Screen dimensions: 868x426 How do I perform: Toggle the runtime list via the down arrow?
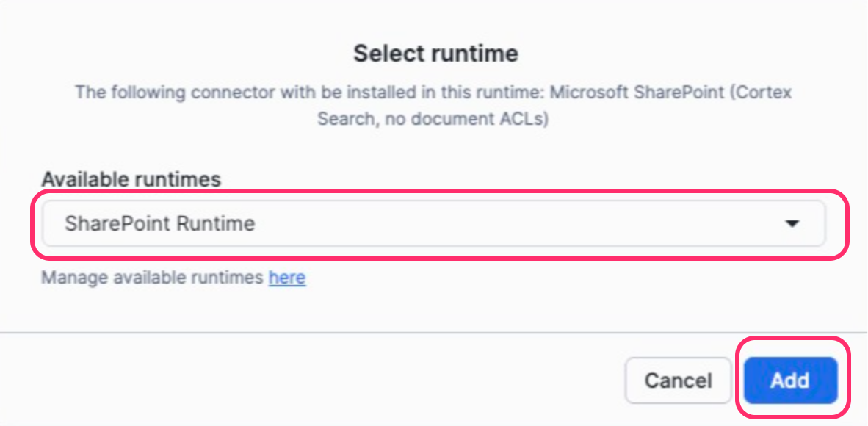[792, 224]
